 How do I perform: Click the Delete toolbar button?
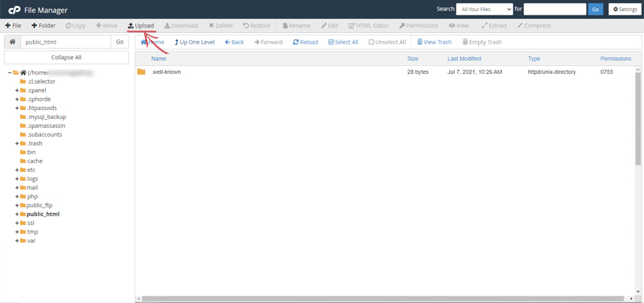[x=221, y=26]
